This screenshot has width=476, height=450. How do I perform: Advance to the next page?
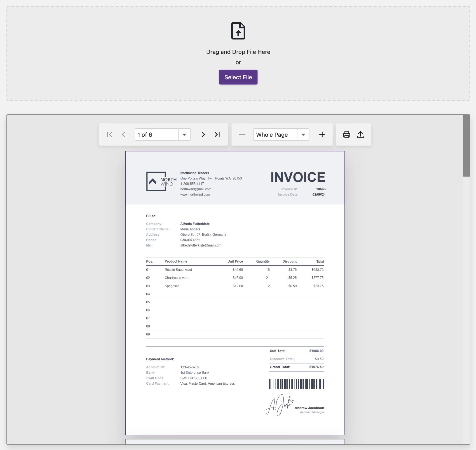(x=203, y=134)
